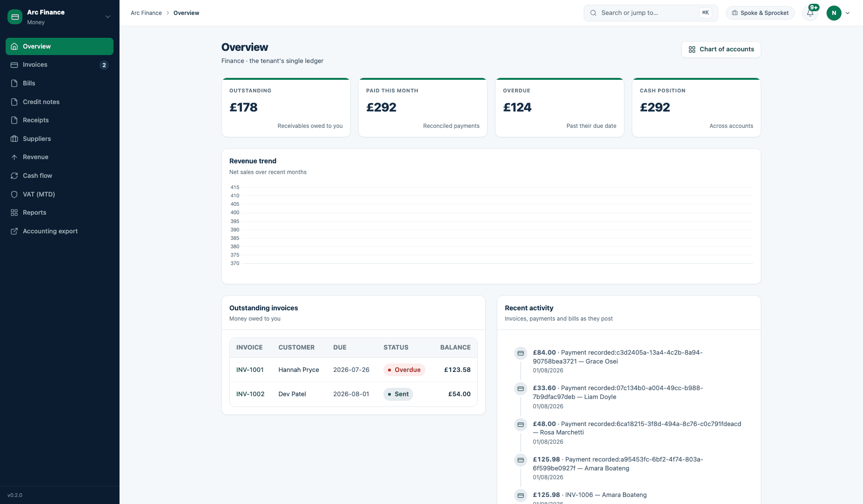Image resolution: width=863 pixels, height=504 pixels.
Task: Open Suppliers in the sidebar
Action: tap(59, 139)
